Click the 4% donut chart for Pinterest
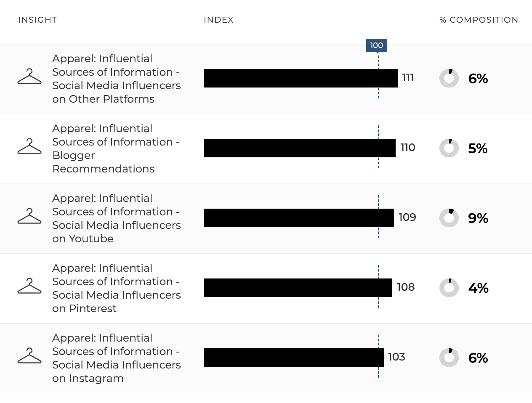 coord(449,288)
